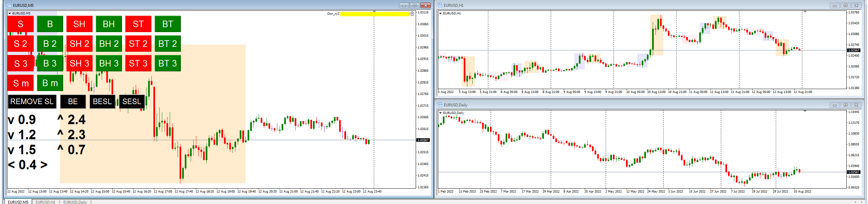Click the red S sell button

click(21, 24)
